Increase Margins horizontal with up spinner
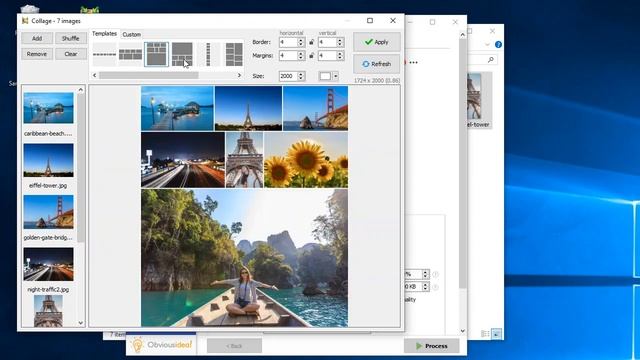This screenshot has height=360, width=640. (301, 53)
